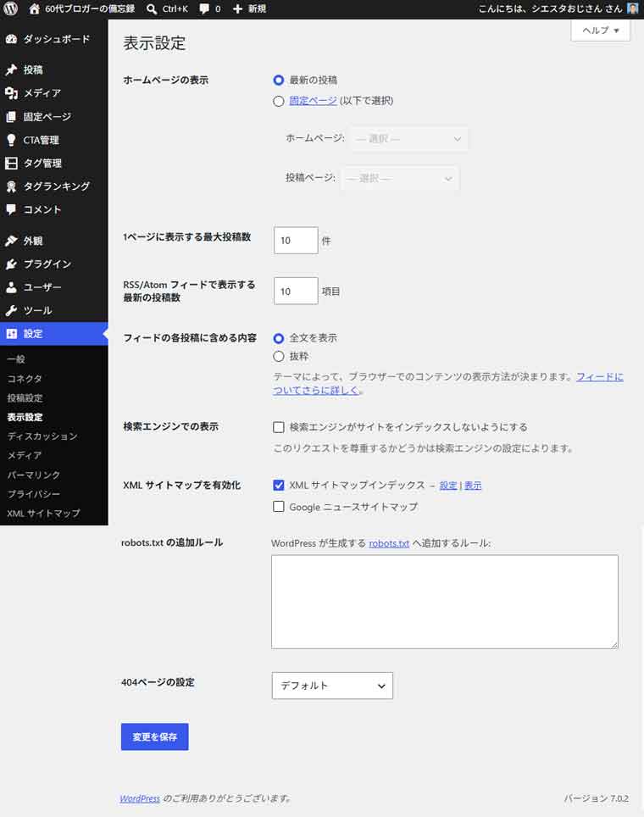Click the タグランキング award icon

click(x=11, y=186)
